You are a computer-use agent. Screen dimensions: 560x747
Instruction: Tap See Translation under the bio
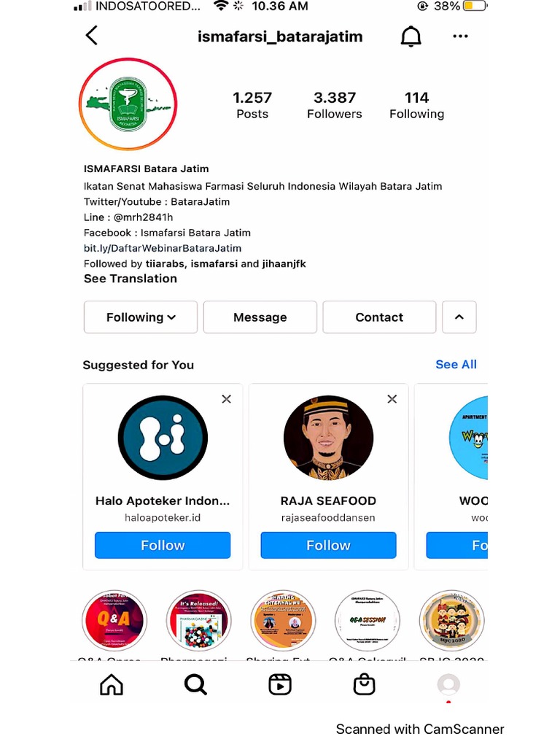click(131, 279)
